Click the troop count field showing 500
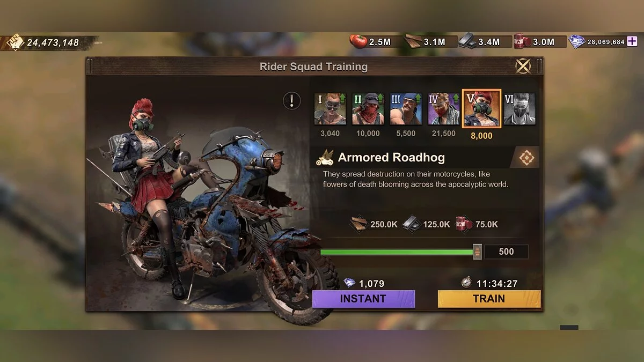This screenshot has width=644, height=362. [506, 252]
